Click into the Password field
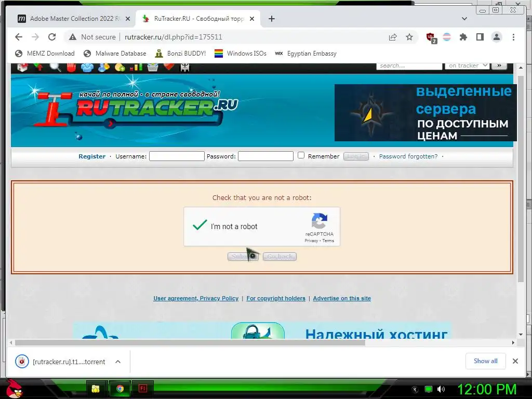532x399 pixels. (x=265, y=156)
